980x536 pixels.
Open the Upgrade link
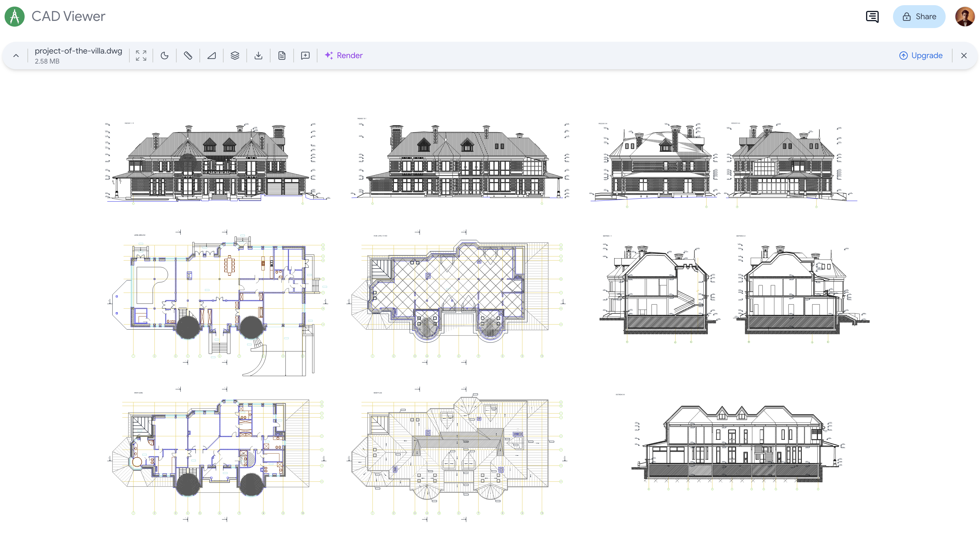[921, 55]
